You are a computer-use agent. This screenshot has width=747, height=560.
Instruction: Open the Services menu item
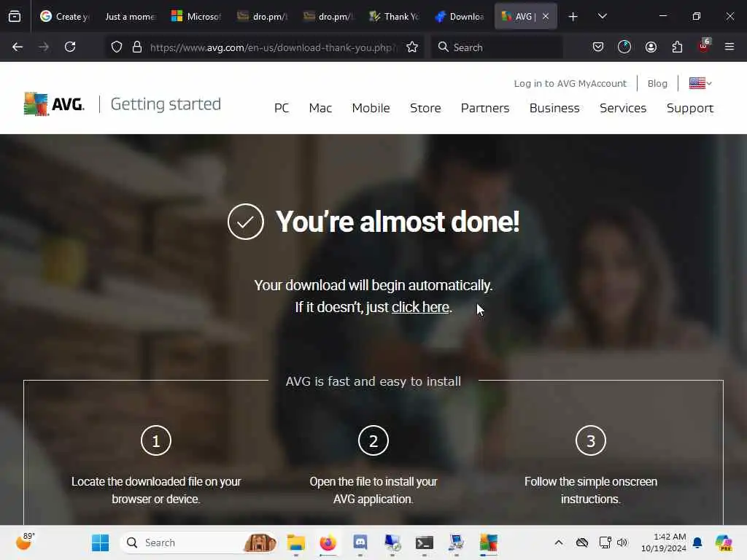click(x=623, y=108)
